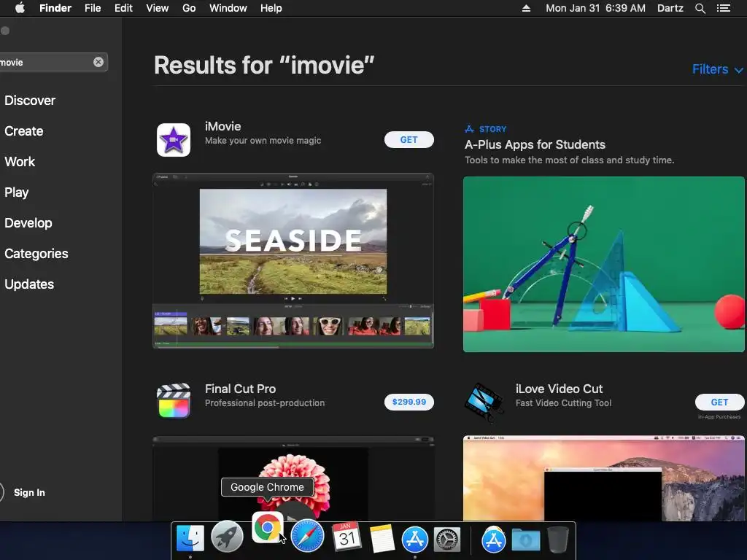Click the iMovie app title

[x=222, y=126]
